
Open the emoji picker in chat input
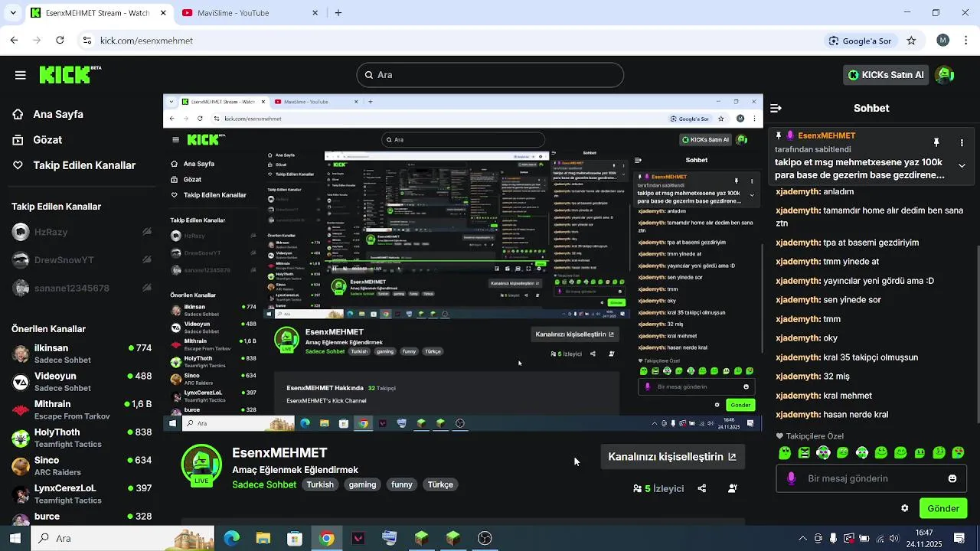click(x=952, y=478)
